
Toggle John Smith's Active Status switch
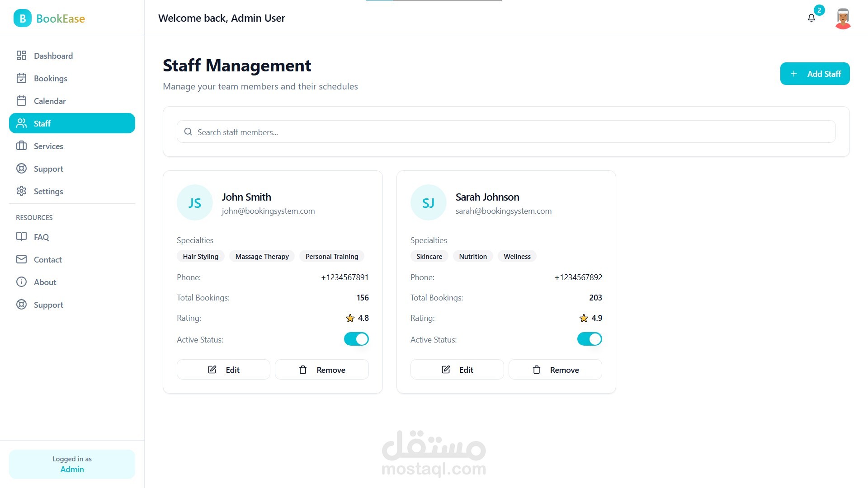coord(356,339)
